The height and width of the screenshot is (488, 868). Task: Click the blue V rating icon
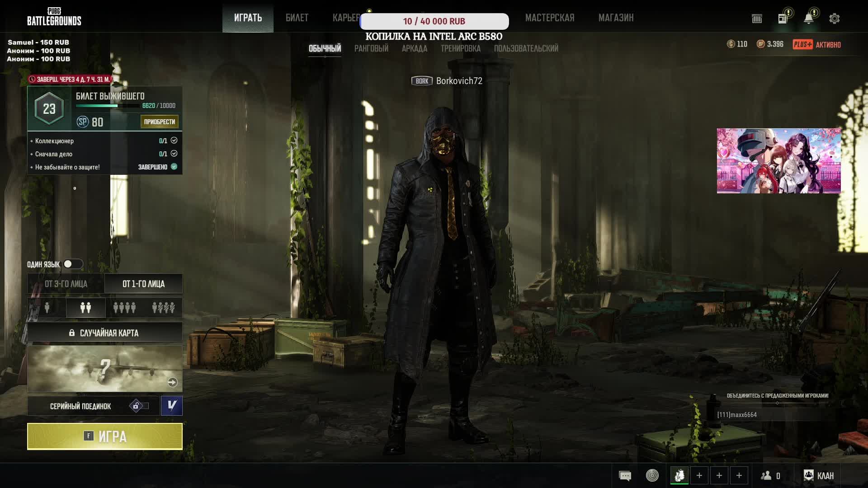pos(172,405)
